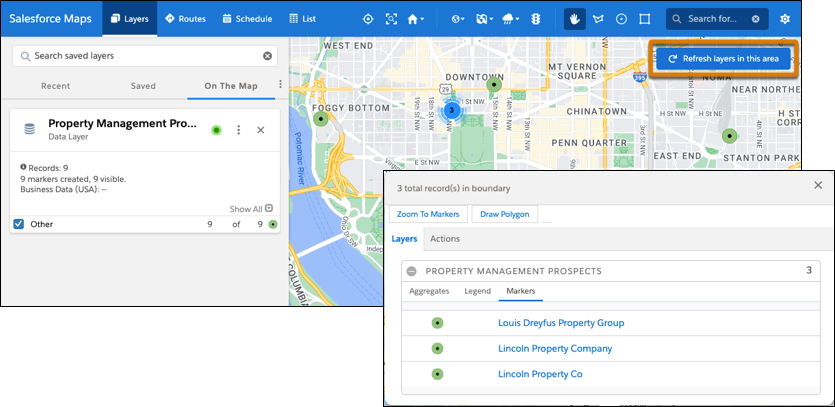The width and height of the screenshot is (835, 407).
Task: Click the Salesforce Maps title
Action: click(x=50, y=19)
